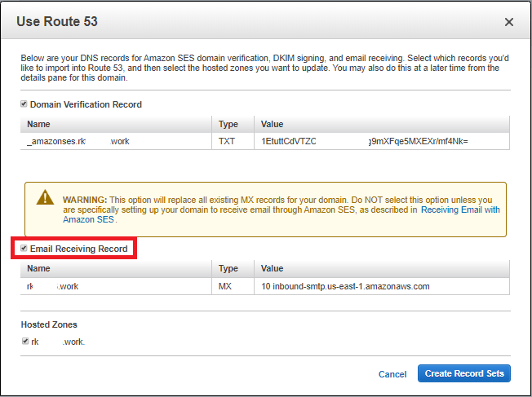The width and height of the screenshot is (532, 397).
Task: Select the 10 inbound-smtp.us-east-1.amazonaws.com value
Action: click(x=382, y=286)
